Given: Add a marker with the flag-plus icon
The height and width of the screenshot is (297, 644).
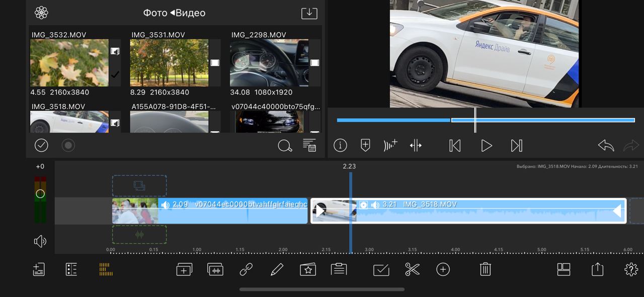Looking at the screenshot, I should click(x=366, y=146).
